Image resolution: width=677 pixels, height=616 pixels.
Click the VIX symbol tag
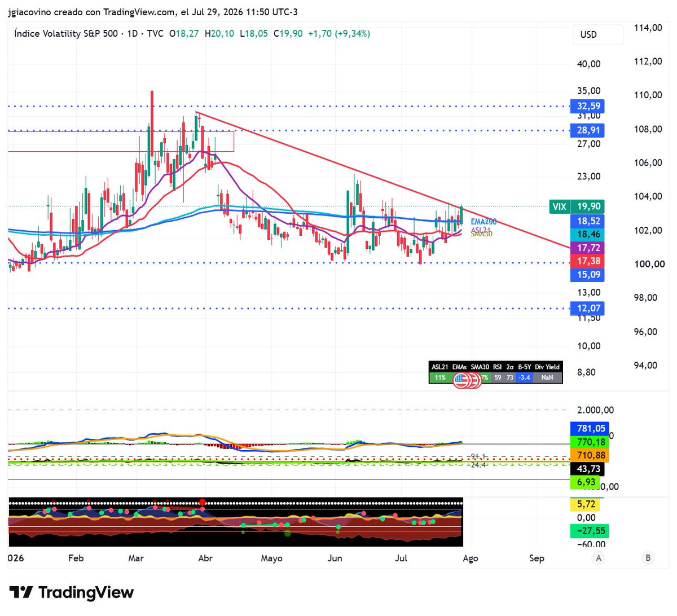pyautogui.click(x=559, y=207)
